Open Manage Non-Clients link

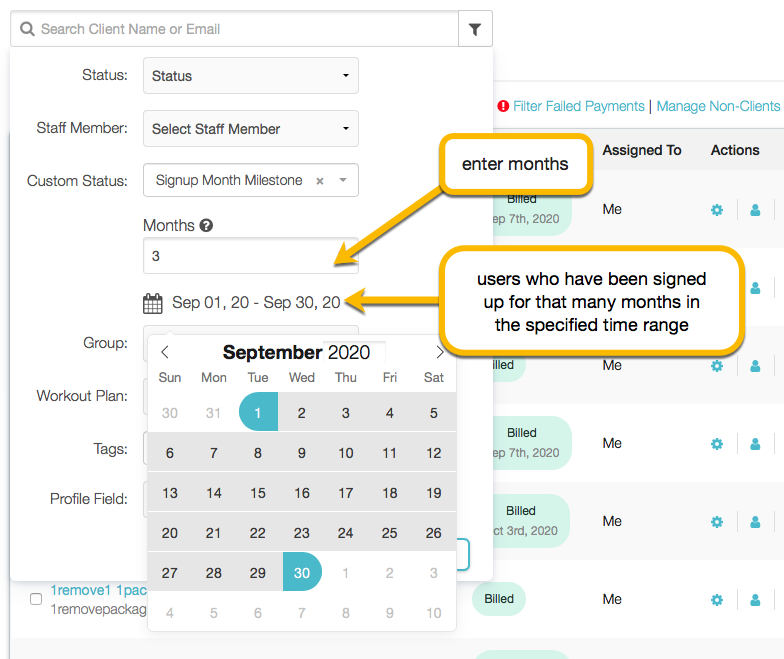coord(718,106)
